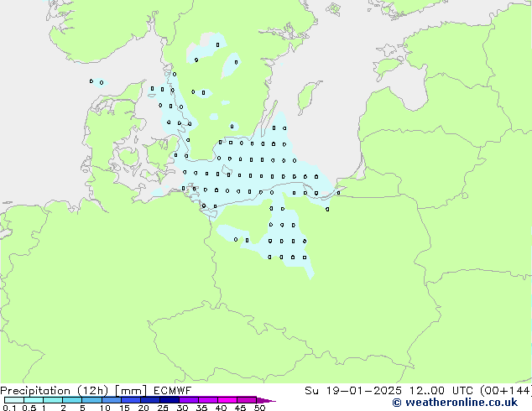
Task: Click the 20–25 mm dark blue swatch
Action: 149,400
